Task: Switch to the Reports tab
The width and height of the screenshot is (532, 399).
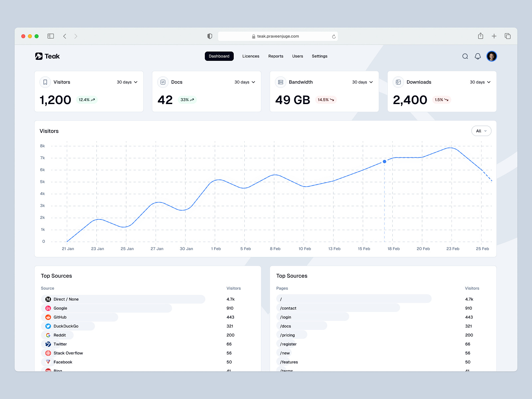Action: [276, 56]
